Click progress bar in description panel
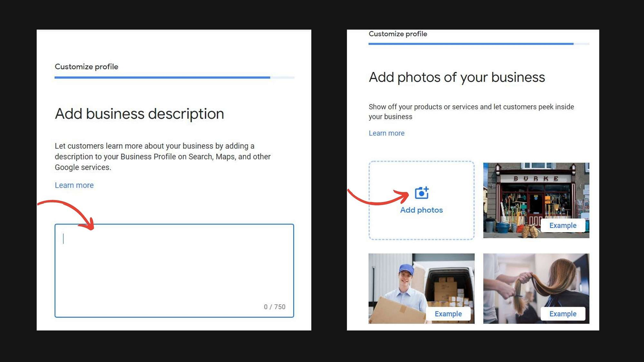 pos(174,77)
